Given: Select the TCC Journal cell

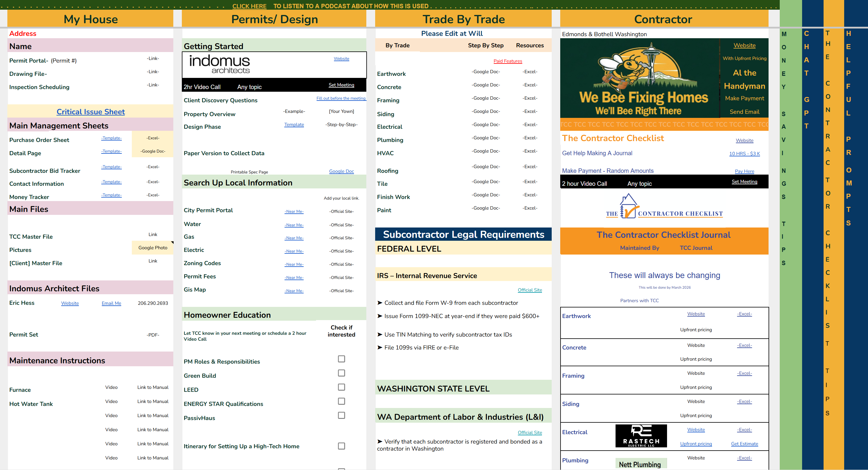Looking at the screenshot, I should click(x=696, y=248).
